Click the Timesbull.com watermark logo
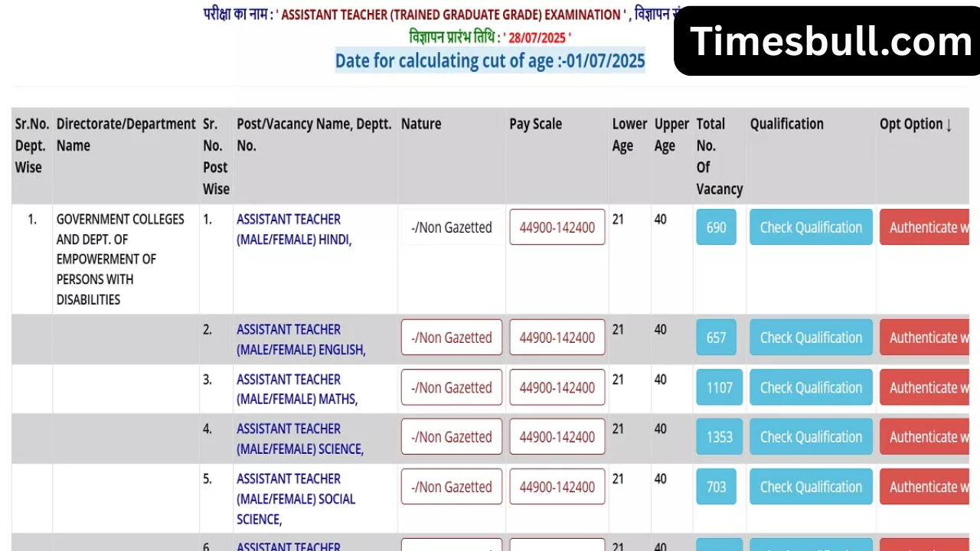The height and width of the screenshot is (551, 980). click(830, 41)
